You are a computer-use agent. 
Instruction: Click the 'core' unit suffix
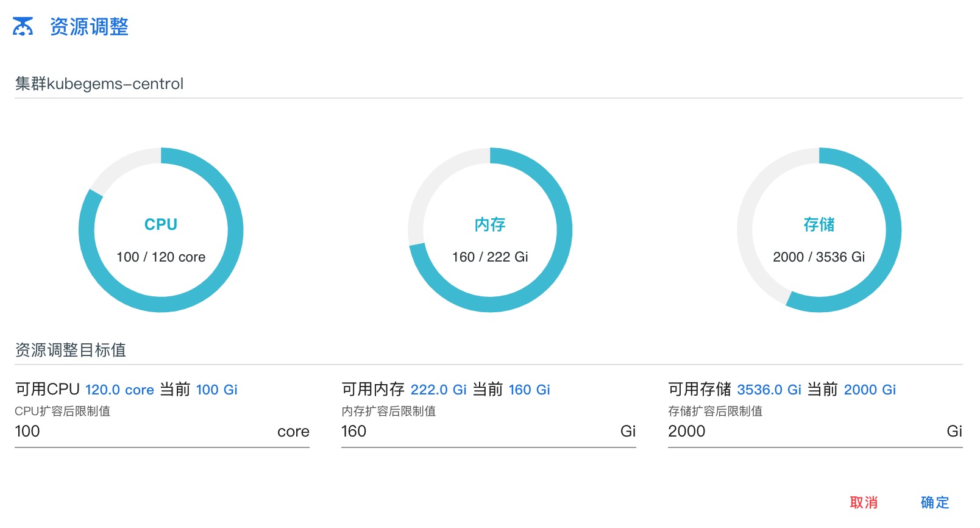[x=293, y=432]
